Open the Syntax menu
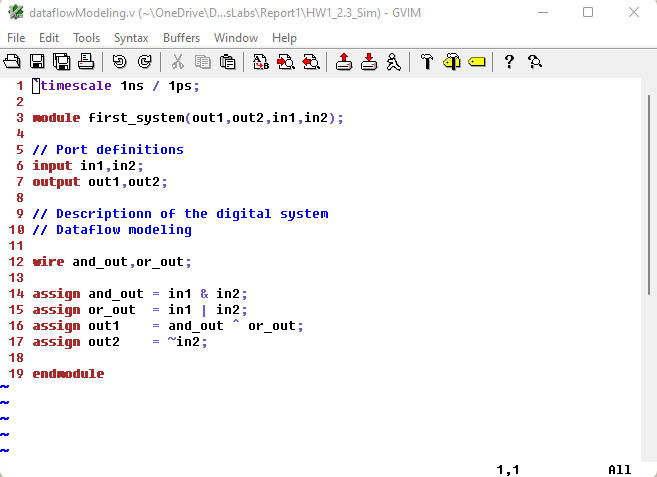This screenshot has width=657, height=477. click(x=131, y=38)
